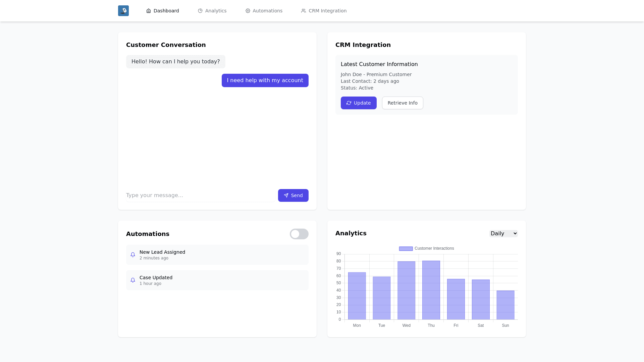The height and width of the screenshot is (362, 644).
Task: Focus the Type your message input field
Action: [201, 195]
